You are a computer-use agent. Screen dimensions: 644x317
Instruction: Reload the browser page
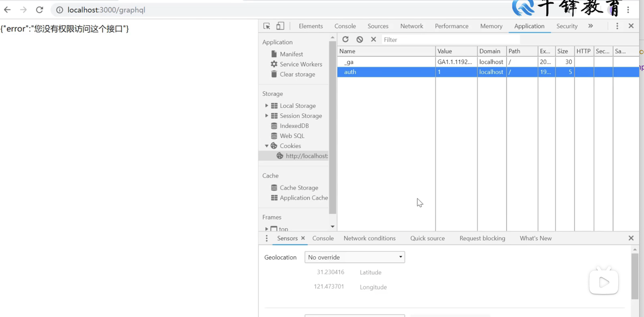(40, 10)
